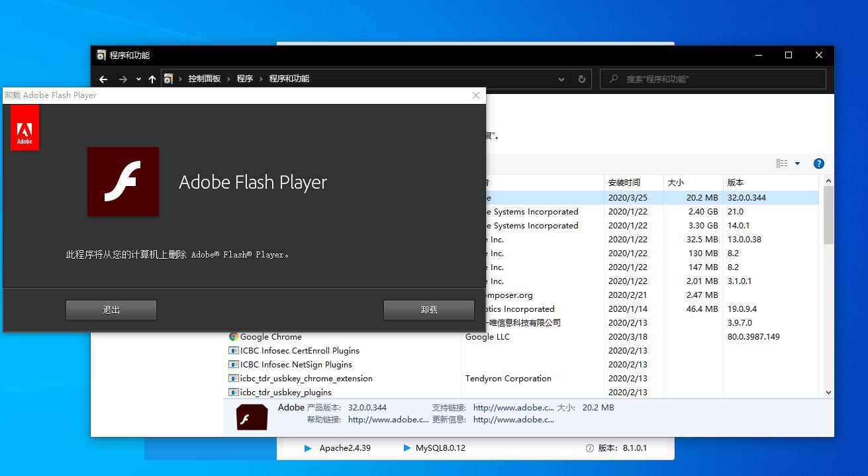Click the 搜索"程序和功能" search box

713,79
